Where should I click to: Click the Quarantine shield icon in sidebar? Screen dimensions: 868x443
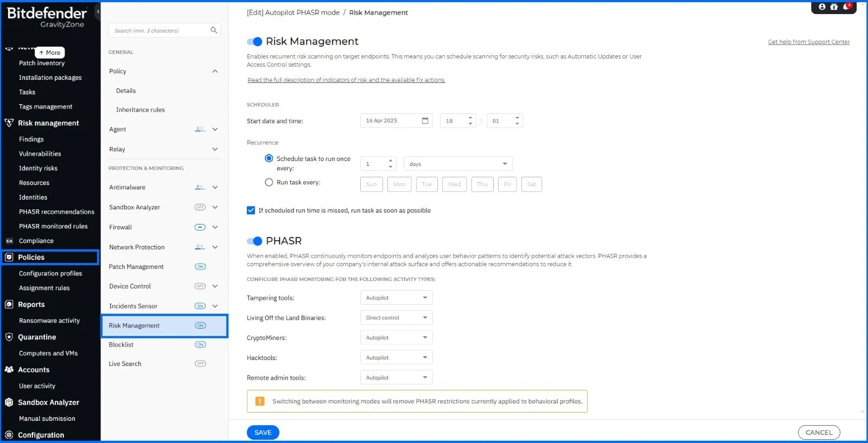(9, 337)
